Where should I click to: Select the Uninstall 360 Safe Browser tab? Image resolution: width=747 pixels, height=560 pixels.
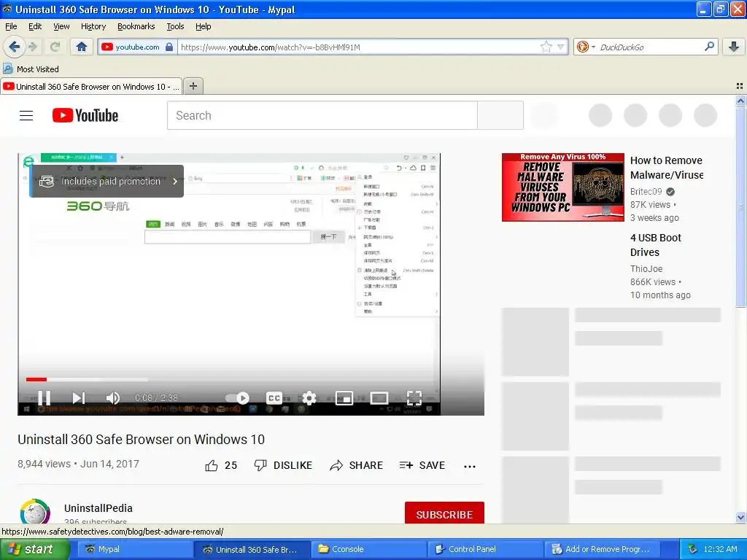pos(91,86)
